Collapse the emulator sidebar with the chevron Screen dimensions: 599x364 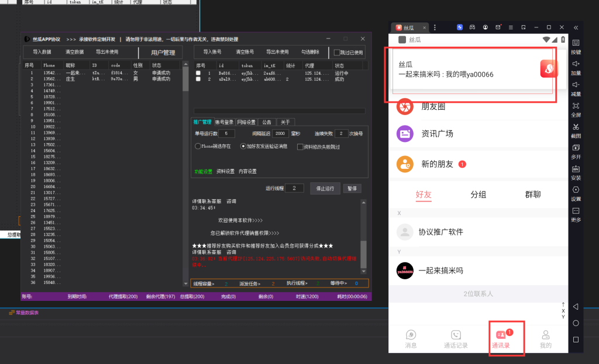click(x=575, y=29)
